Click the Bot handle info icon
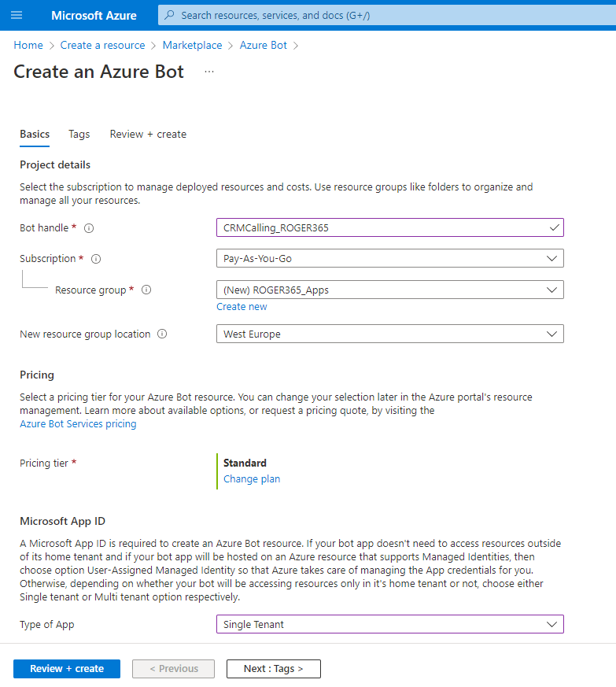This screenshot has height=687, width=616. point(89,228)
